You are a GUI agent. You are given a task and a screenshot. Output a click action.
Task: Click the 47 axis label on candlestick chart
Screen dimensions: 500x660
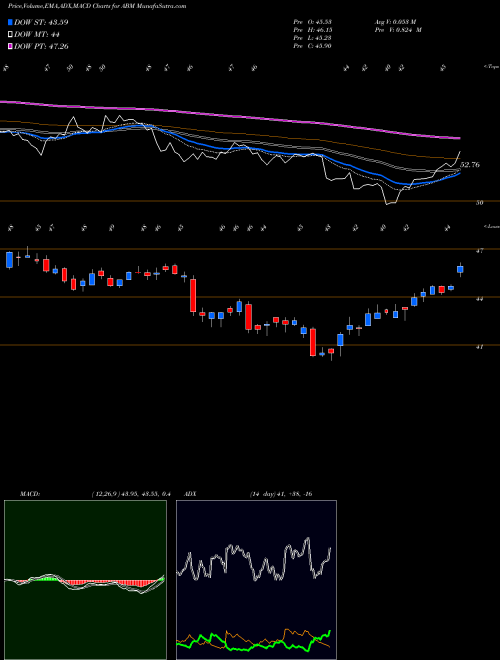point(479,250)
